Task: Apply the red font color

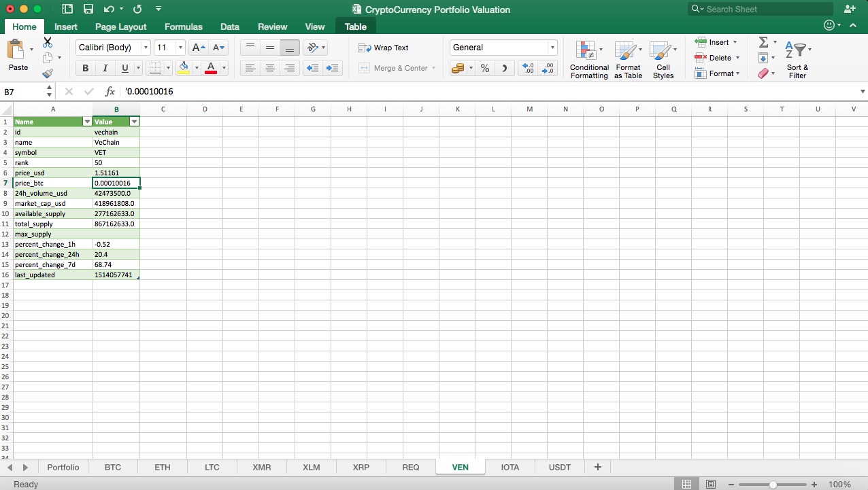Action: pos(211,68)
